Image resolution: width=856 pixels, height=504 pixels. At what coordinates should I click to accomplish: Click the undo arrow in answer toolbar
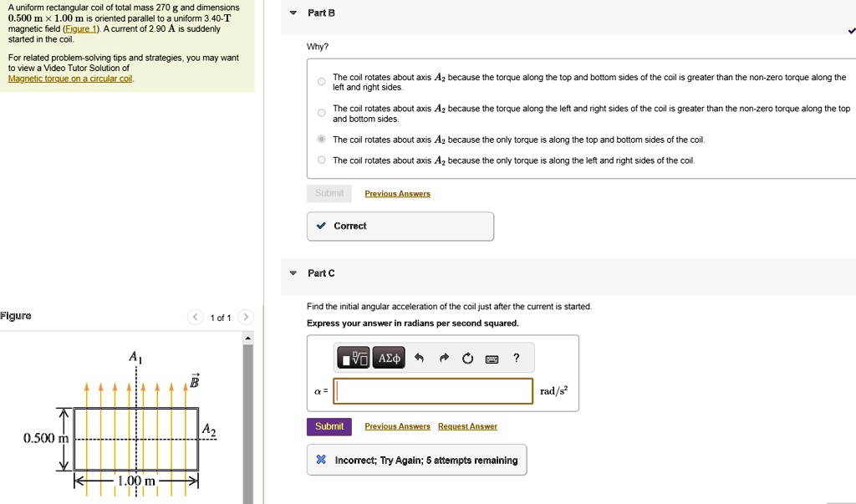(x=419, y=359)
